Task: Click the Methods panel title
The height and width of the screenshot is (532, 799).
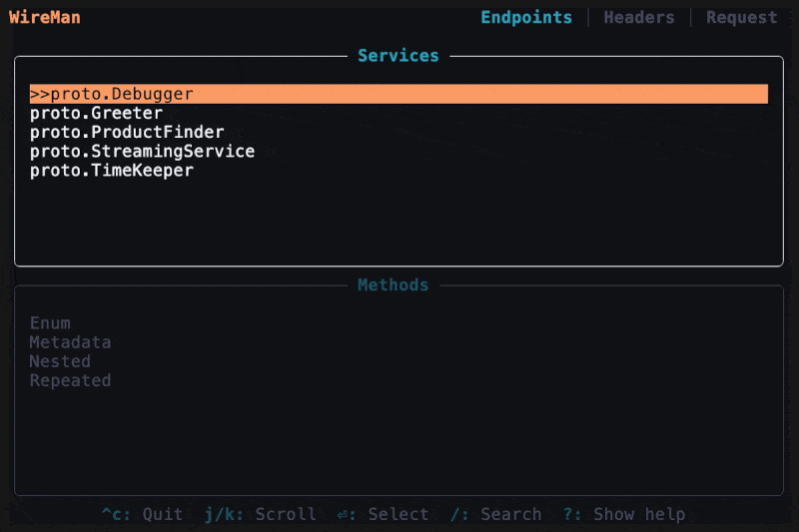Action: [393, 285]
